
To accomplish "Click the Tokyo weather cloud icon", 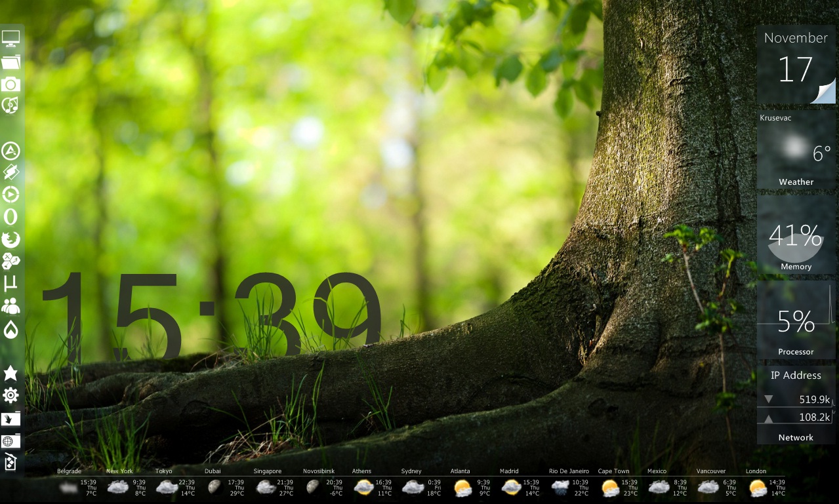I will (167, 487).
